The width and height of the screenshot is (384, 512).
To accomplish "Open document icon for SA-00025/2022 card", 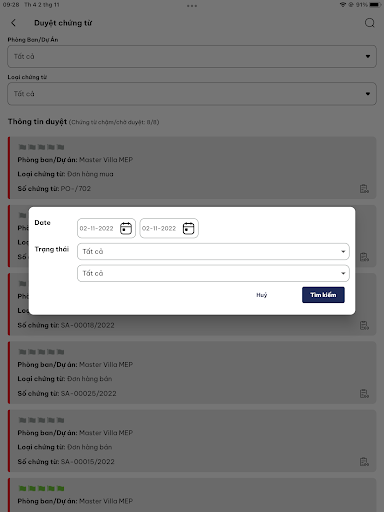I will coord(364,394).
